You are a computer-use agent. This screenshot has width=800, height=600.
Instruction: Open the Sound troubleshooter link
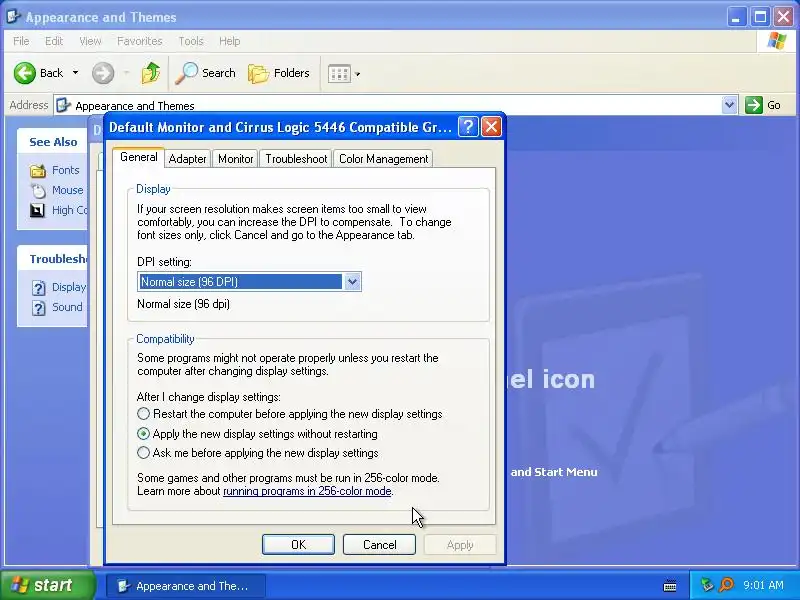pyautogui.click(x=67, y=307)
